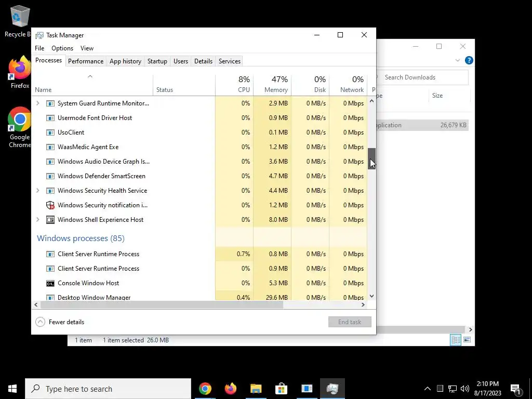Switch to the Details tab
532x399 pixels.
click(203, 61)
